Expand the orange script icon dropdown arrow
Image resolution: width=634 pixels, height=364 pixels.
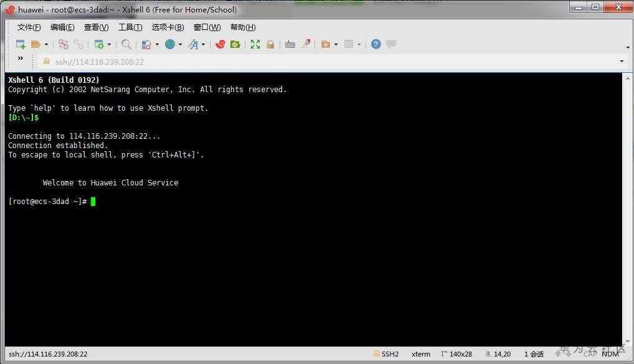coord(336,45)
